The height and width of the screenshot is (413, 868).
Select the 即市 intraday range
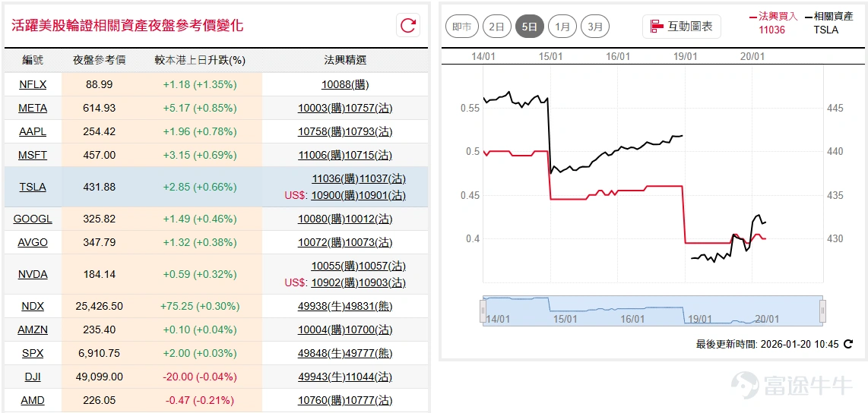(461, 26)
